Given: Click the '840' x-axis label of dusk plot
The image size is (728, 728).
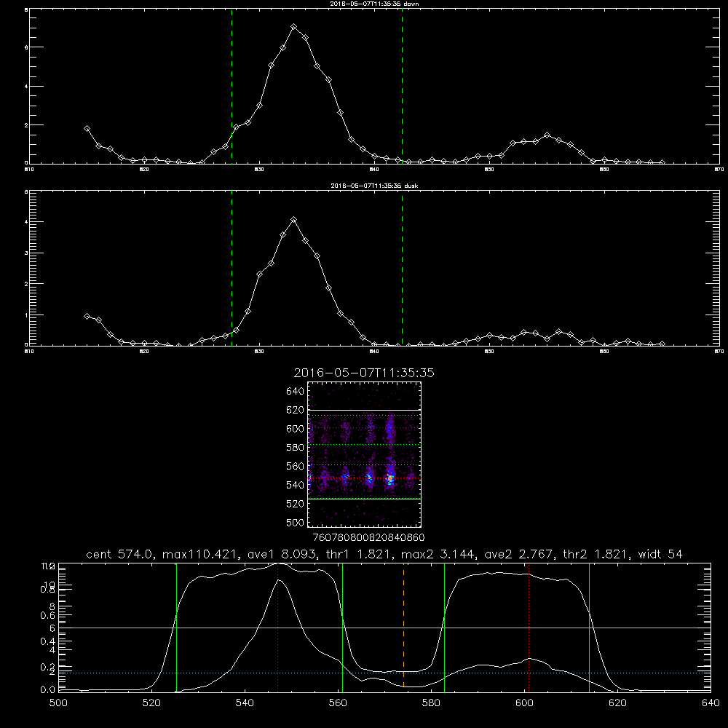Looking at the screenshot, I should [x=374, y=352].
